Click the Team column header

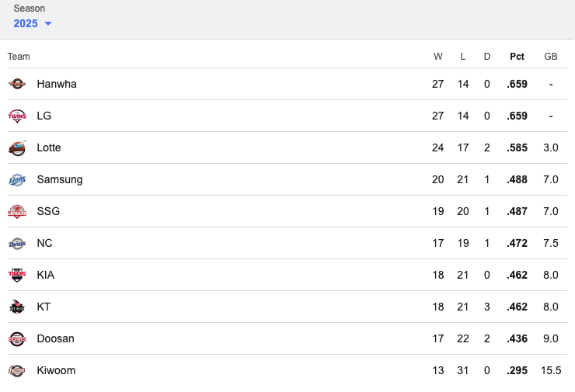point(19,57)
